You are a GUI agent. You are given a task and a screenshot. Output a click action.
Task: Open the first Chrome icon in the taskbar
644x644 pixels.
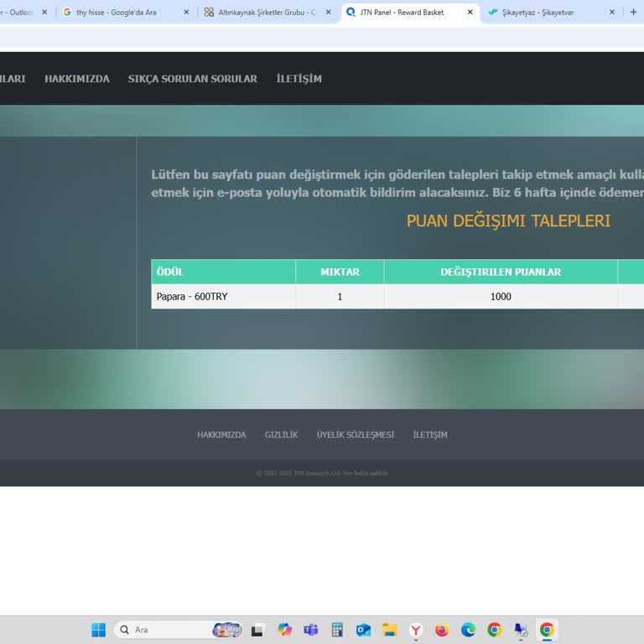click(x=495, y=630)
